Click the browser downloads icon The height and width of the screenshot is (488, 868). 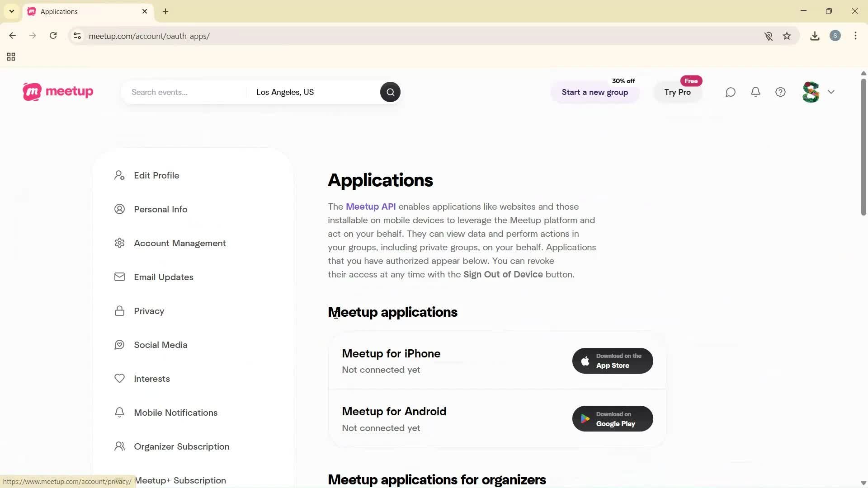[815, 36]
